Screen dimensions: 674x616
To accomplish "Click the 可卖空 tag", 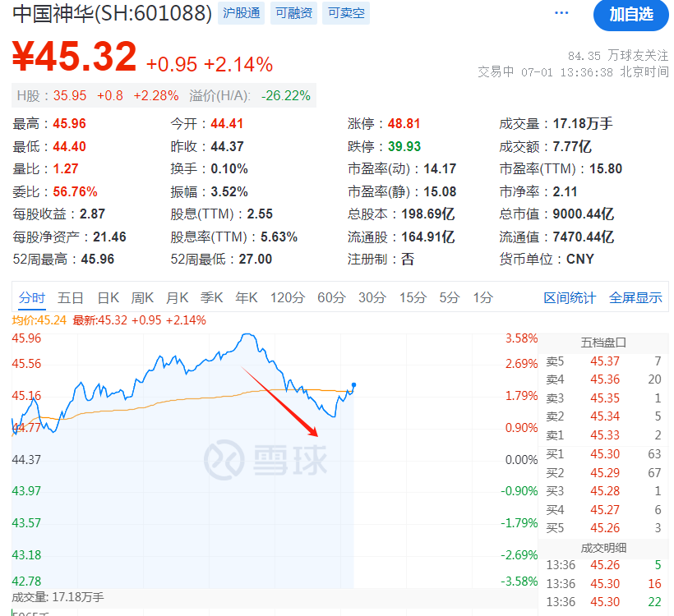I will (345, 13).
